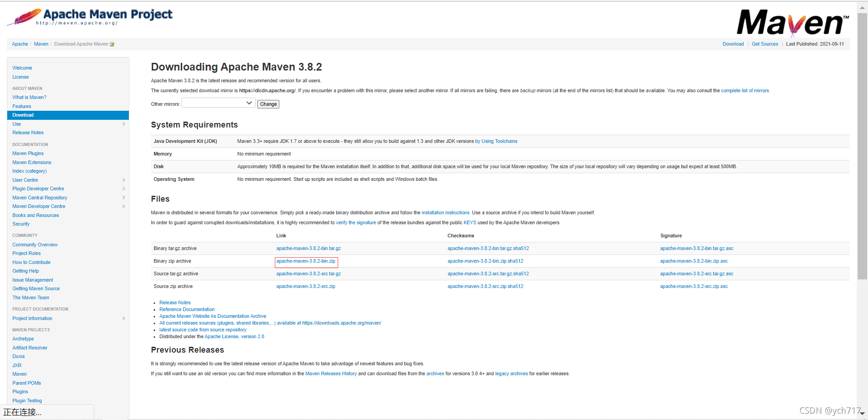Open Books and Resources link
The height and width of the screenshot is (420, 868).
click(36, 215)
